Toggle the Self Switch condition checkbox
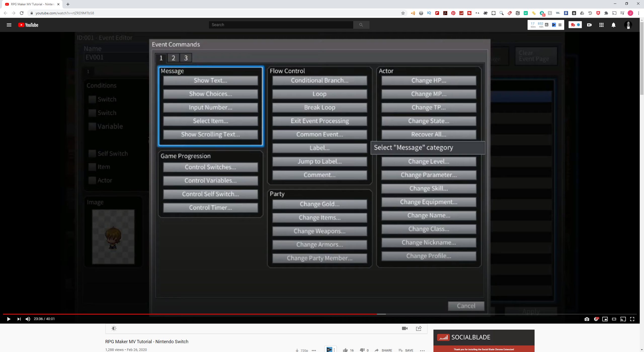Viewport: 644px width, 352px height. click(x=92, y=154)
